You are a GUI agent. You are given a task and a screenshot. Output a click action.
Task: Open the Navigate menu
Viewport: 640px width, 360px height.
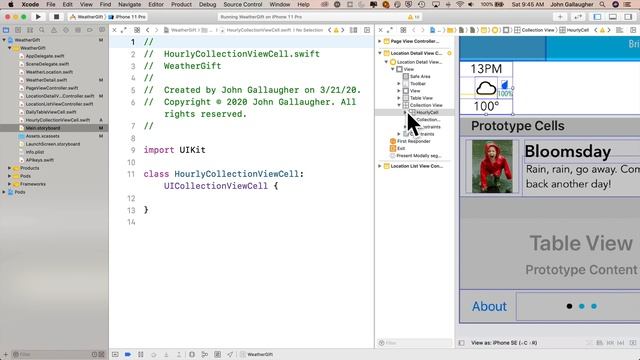pos(129,4)
